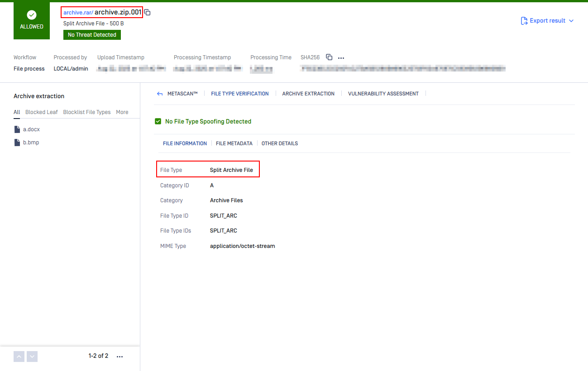The image size is (588, 371).
Task: Click the Export result document icon
Action: click(x=524, y=21)
